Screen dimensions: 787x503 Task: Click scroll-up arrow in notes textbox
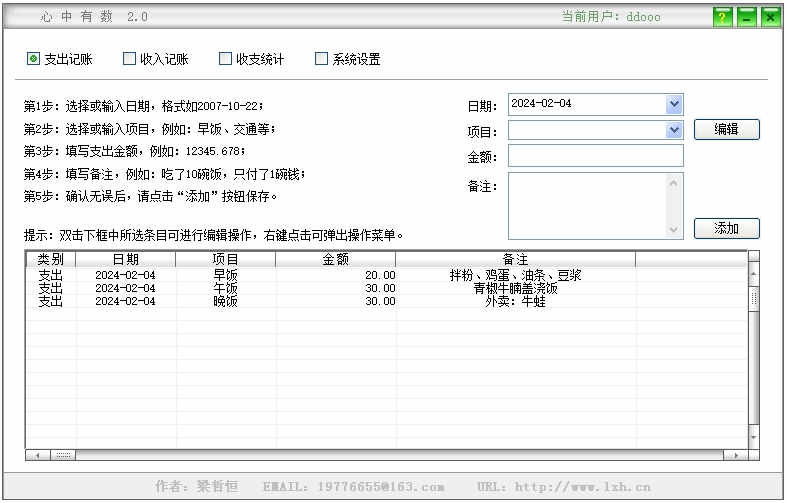(x=674, y=183)
